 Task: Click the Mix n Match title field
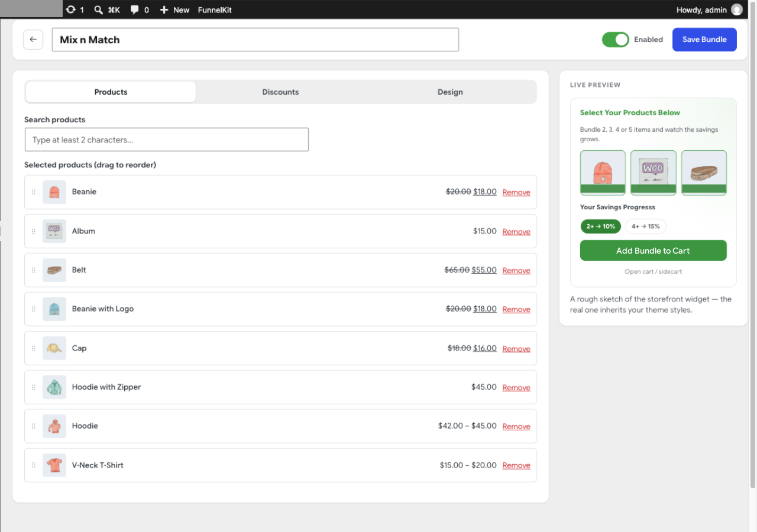255,40
